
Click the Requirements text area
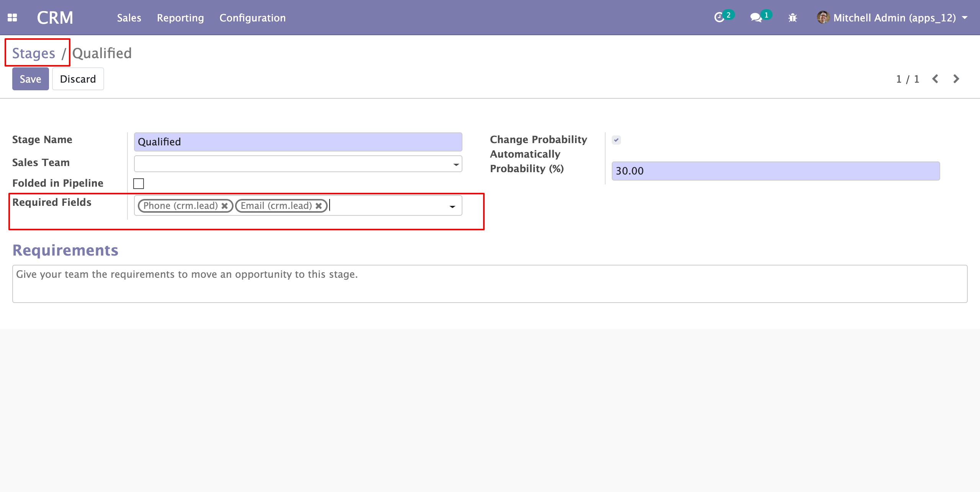pos(490,284)
